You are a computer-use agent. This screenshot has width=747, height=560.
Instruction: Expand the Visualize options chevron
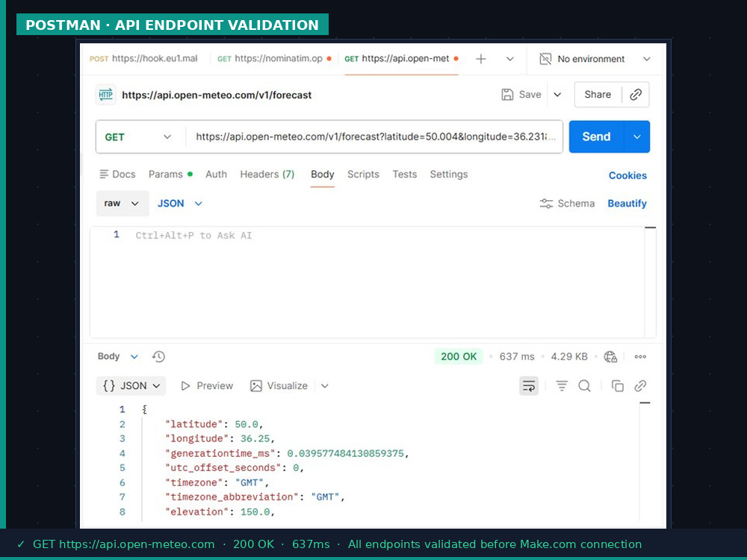(x=325, y=386)
